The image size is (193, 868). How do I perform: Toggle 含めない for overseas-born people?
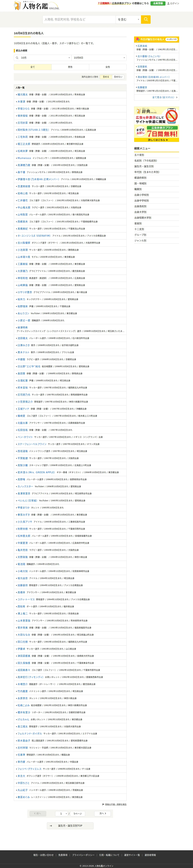118,77
